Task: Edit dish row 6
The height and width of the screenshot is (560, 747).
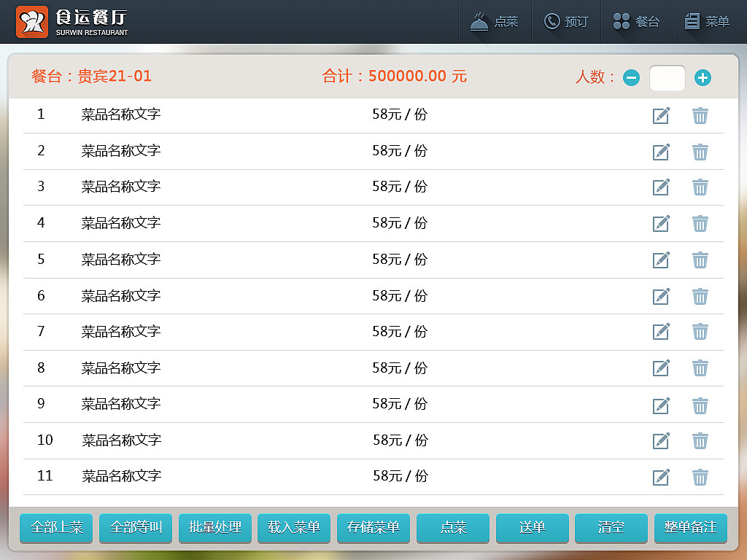Action: pos(661,296)
